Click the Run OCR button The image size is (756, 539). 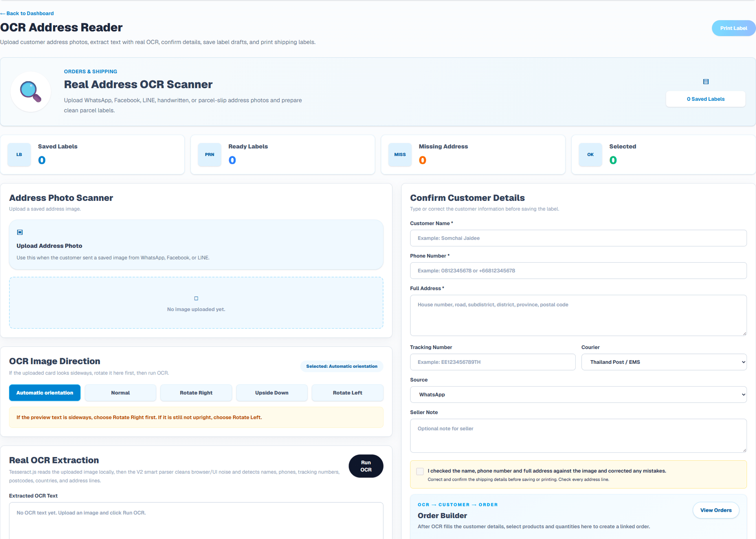(x=366, y=466)
